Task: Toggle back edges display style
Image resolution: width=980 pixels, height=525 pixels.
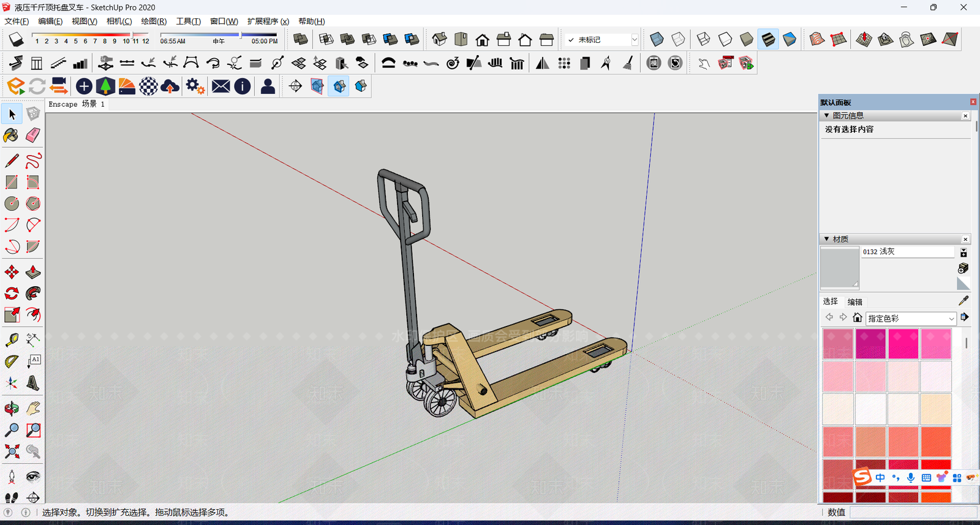Action: coord(678,40)
